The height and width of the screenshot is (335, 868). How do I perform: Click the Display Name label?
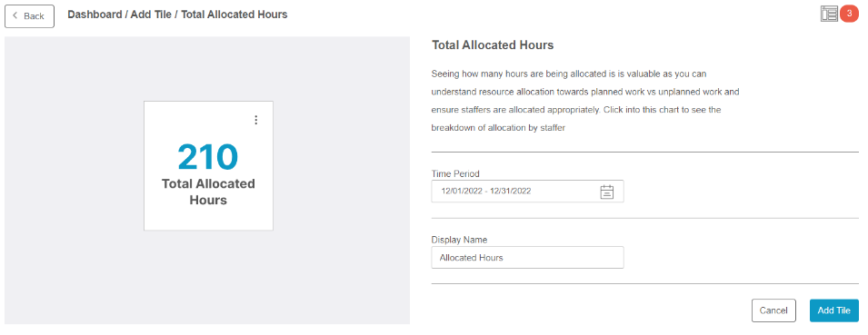pyautogui.click(x=459, y=240)
